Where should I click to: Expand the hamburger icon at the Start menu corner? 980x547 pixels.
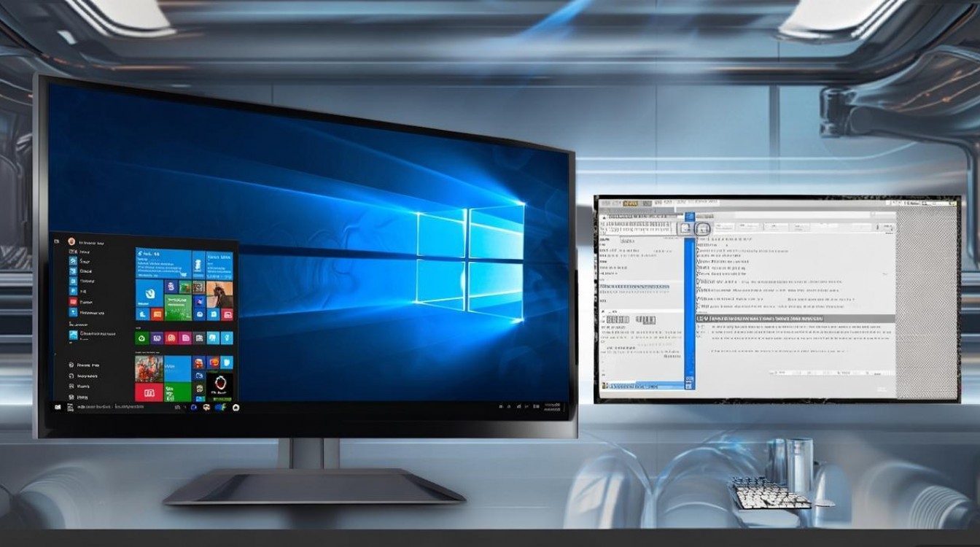tap(57, 241)
